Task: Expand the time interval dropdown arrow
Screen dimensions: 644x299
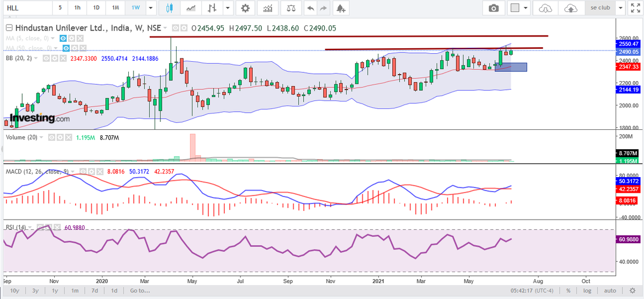Action: tap(150, 8)
